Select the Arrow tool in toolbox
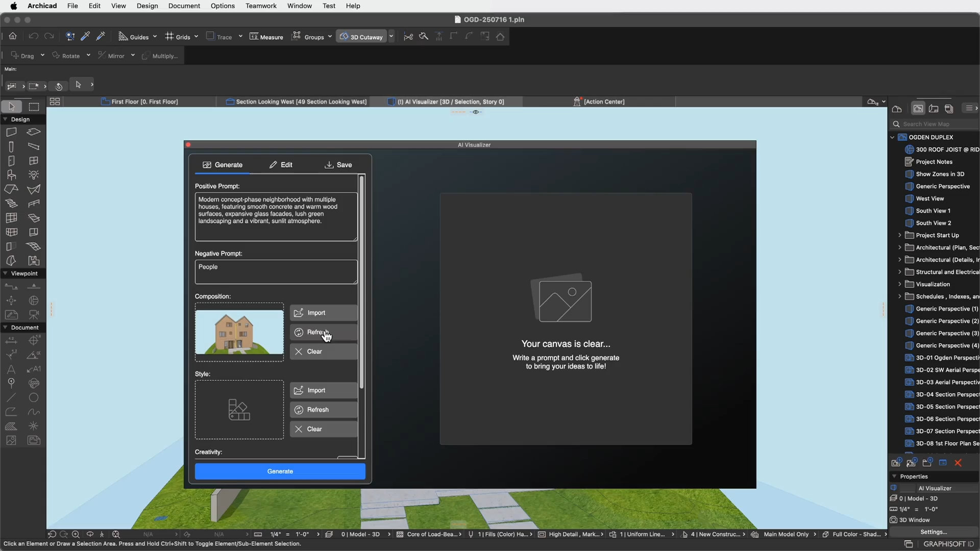This screenshot has width=980, height=551. [11, 107]
